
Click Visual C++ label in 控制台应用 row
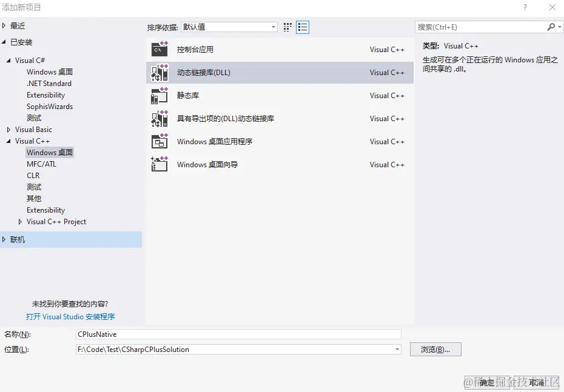pos(387,49)
